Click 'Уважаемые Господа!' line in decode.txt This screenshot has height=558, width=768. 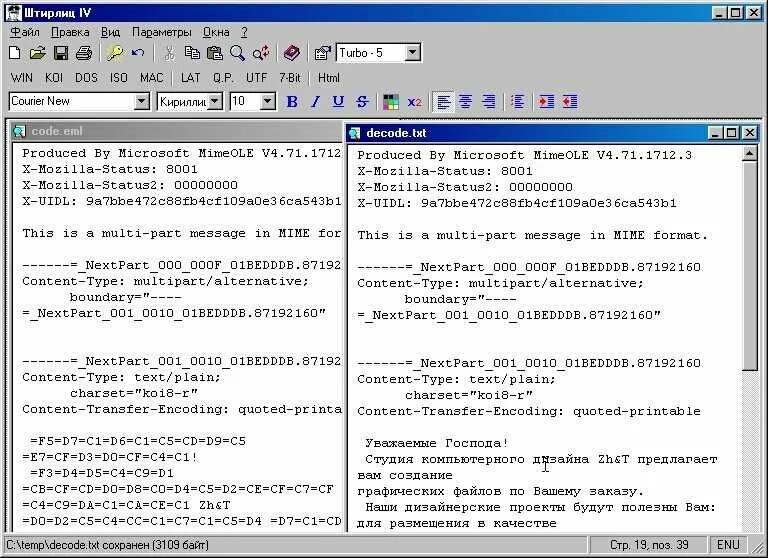[437, 443]
